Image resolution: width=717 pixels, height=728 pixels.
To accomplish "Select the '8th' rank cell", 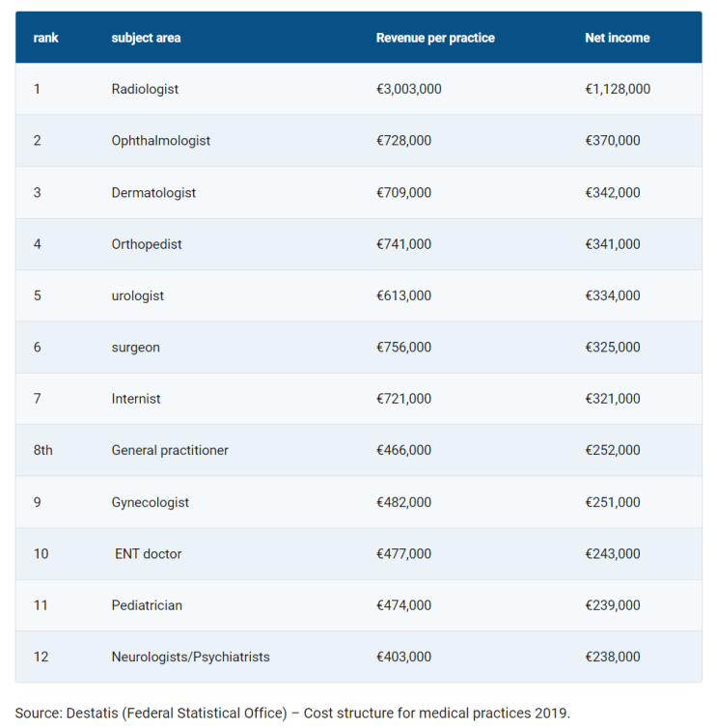I will 42,450.
